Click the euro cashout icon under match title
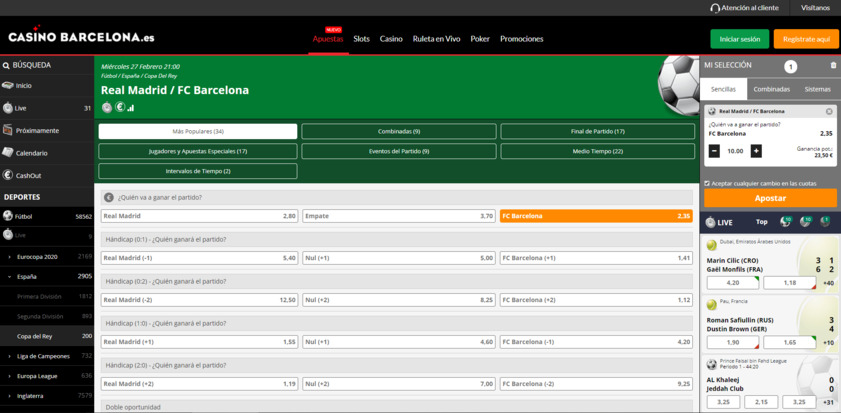Viewport: 841px width, 413px height. [x=120, y=107]
